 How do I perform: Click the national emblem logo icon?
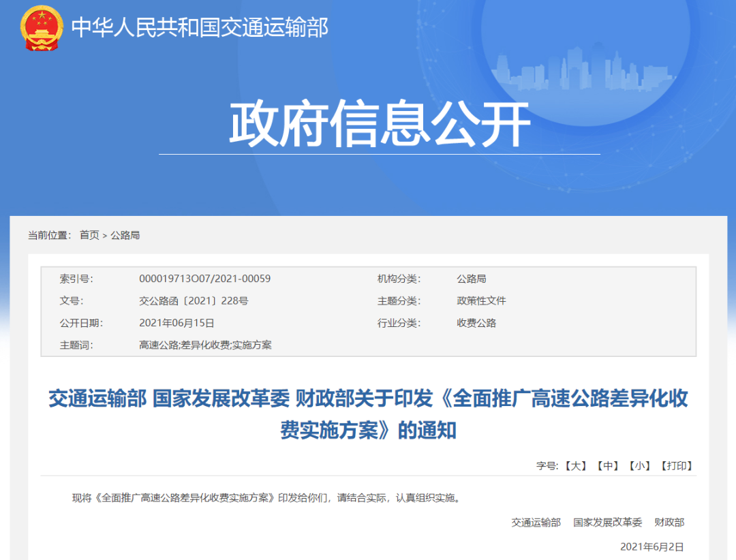coord(42,28)
